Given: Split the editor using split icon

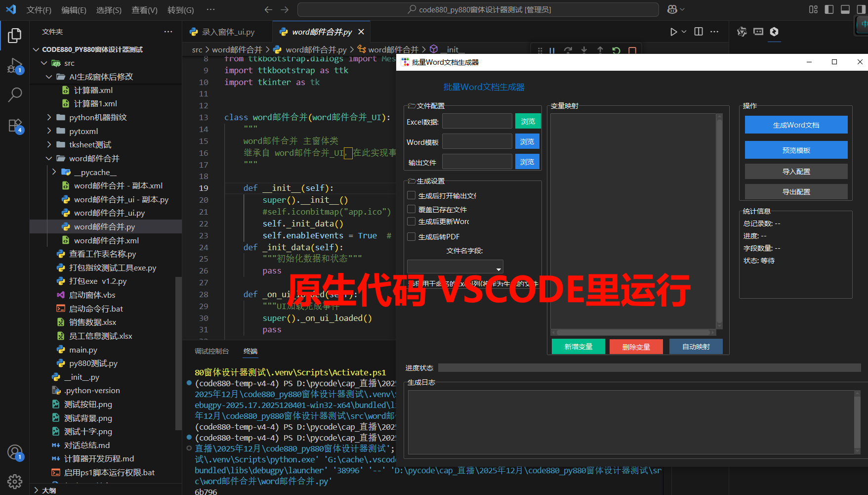Looking at the screenshot, I should pos(698,31).
